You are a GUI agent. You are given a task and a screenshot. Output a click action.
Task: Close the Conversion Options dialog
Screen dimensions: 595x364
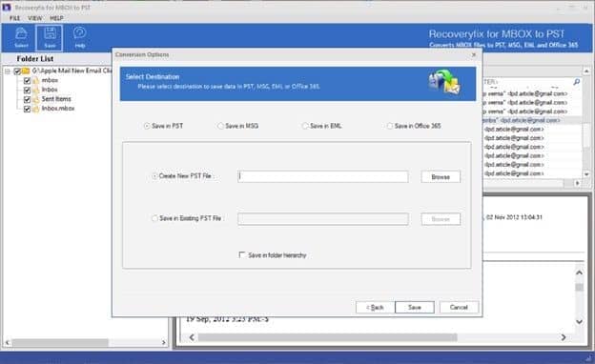pos(474,55)
